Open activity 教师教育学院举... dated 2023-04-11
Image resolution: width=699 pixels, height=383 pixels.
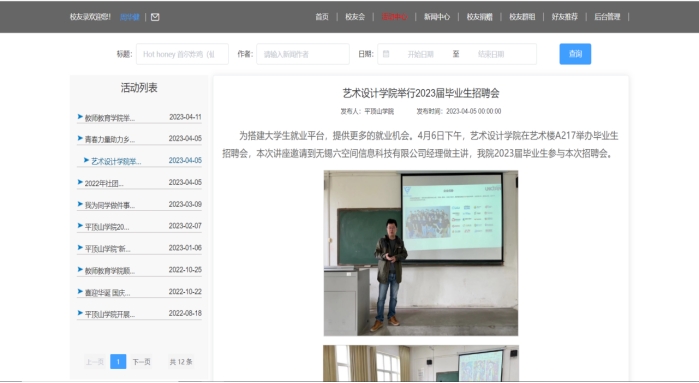110,118
